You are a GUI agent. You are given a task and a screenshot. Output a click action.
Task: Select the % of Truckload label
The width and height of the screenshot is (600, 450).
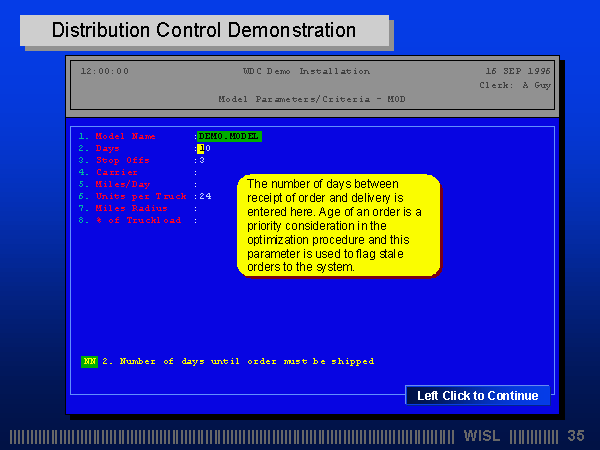pos(138,220)
